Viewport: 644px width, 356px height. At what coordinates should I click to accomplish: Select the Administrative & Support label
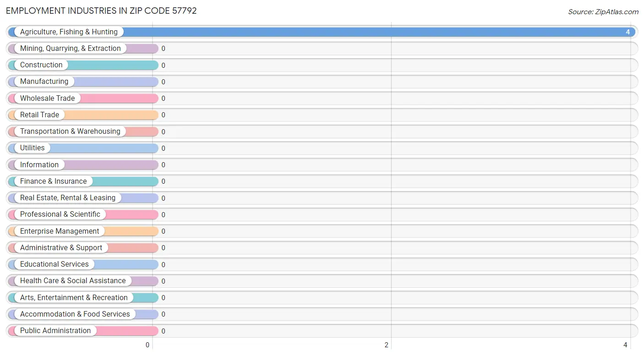click(x=61, y=248)
